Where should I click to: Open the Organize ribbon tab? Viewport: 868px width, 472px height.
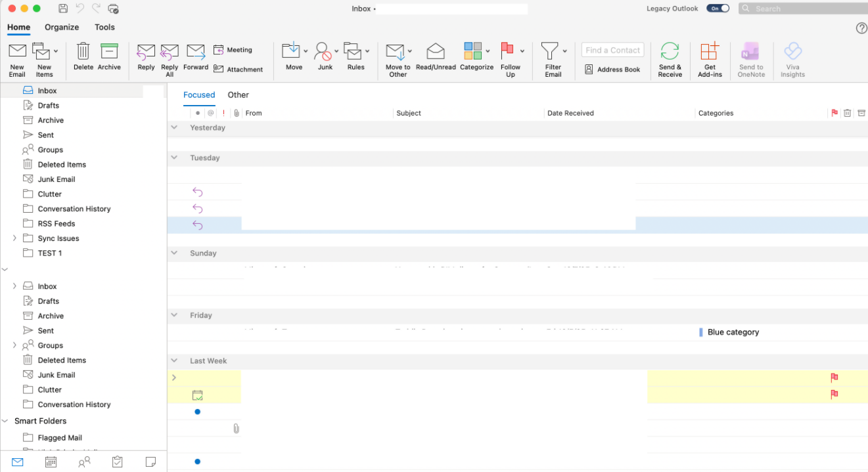tap(62, 27)
